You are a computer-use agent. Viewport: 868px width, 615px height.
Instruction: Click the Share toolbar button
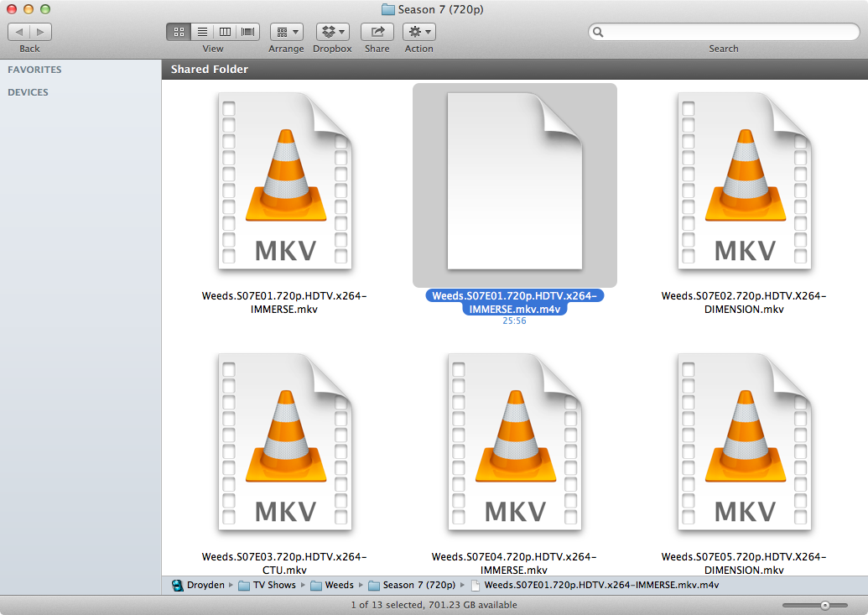coord(377,32)
